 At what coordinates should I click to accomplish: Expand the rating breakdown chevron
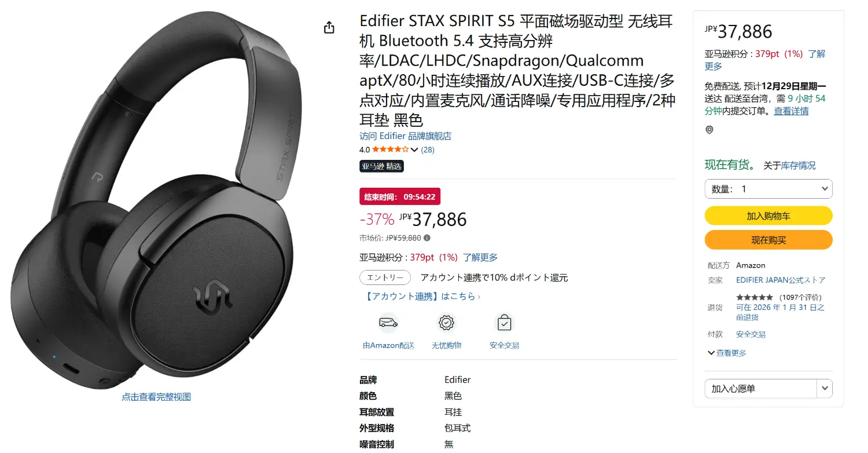click(x=414, y=149)
